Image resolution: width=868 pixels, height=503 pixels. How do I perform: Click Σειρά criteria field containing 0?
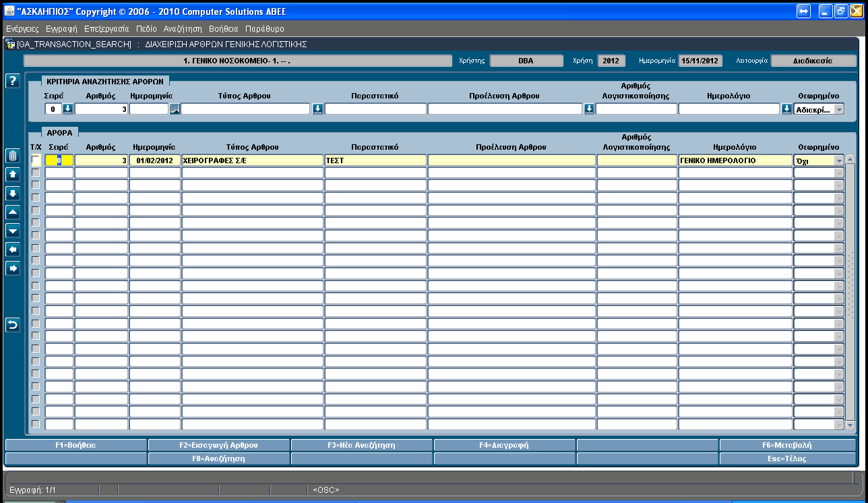point(53,109)
